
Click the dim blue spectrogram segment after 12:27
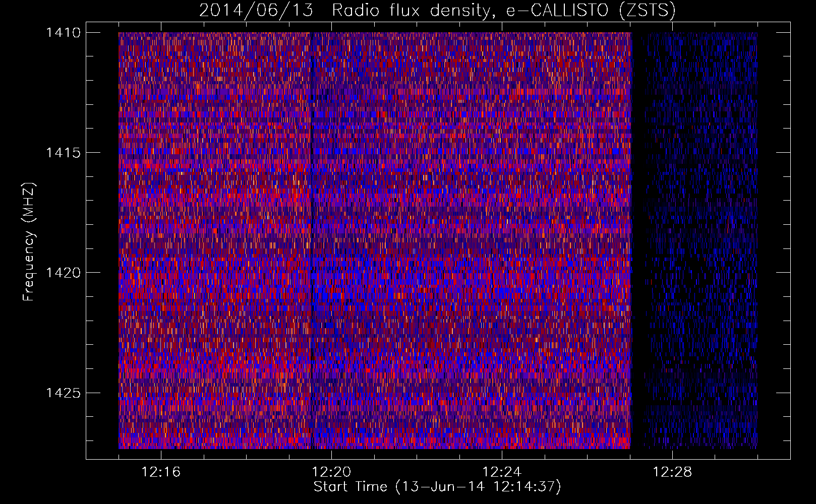[x=701, y=240]
